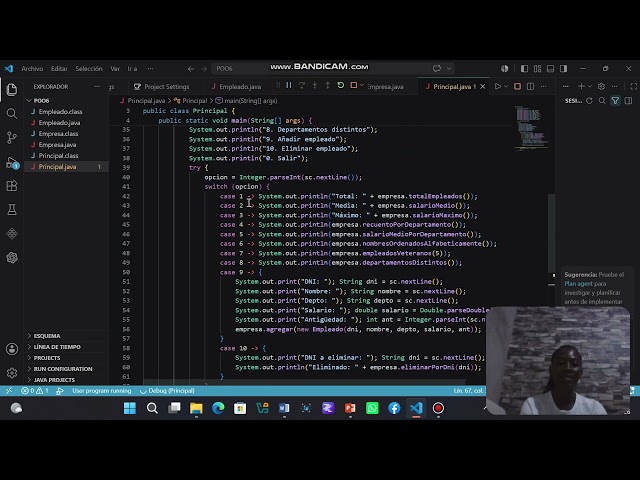Click the debug Step Out button

(x=327, y=85)
